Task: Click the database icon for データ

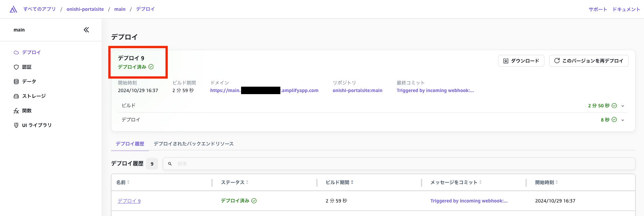Action: click(16, 82)
